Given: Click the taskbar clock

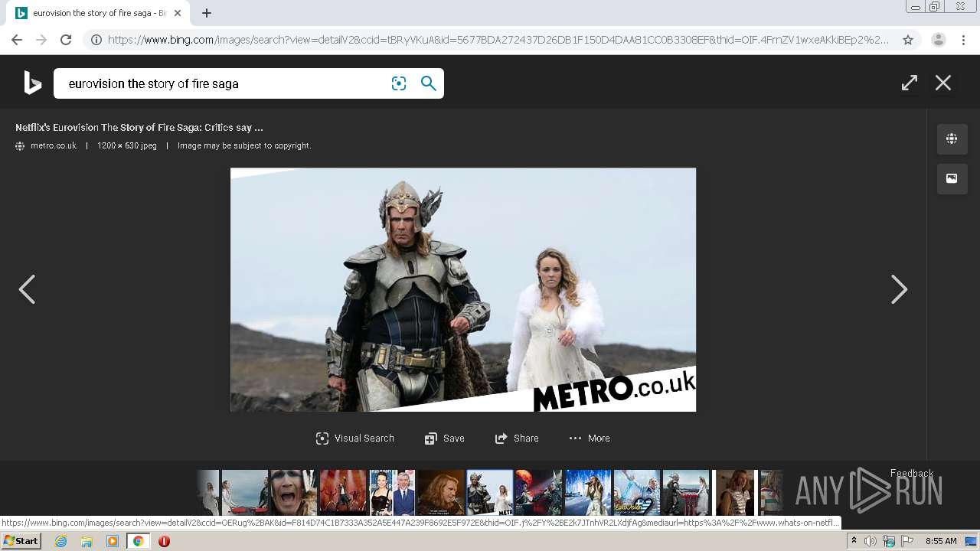Looking at the screenshot, I should coord(941,541).
